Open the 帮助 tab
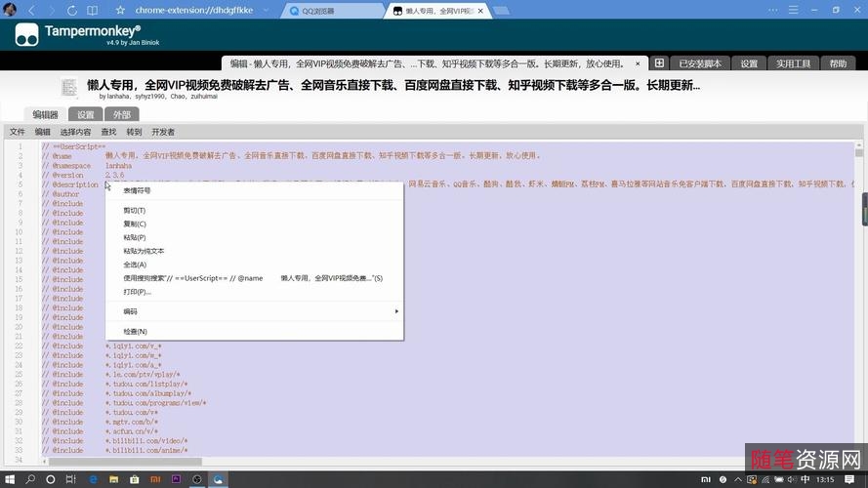 point(838,63)
